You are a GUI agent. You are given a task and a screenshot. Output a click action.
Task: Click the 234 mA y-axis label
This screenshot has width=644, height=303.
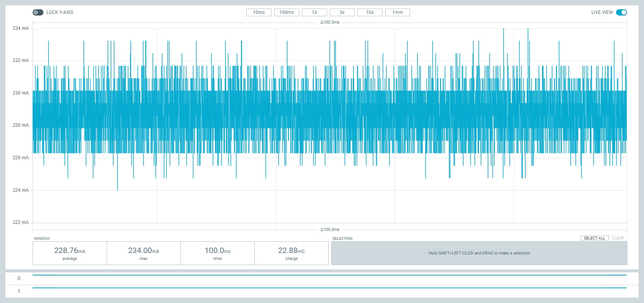tap(21, 28)
